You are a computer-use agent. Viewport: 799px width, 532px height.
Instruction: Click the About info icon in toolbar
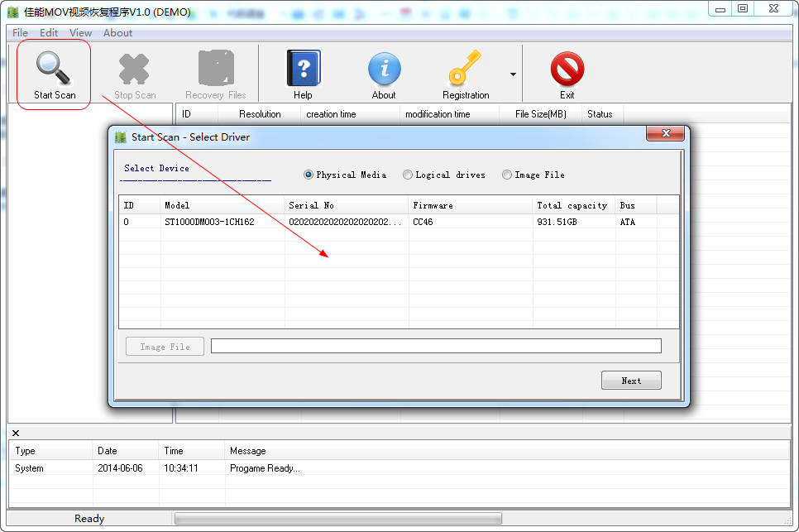pos(385,69)
